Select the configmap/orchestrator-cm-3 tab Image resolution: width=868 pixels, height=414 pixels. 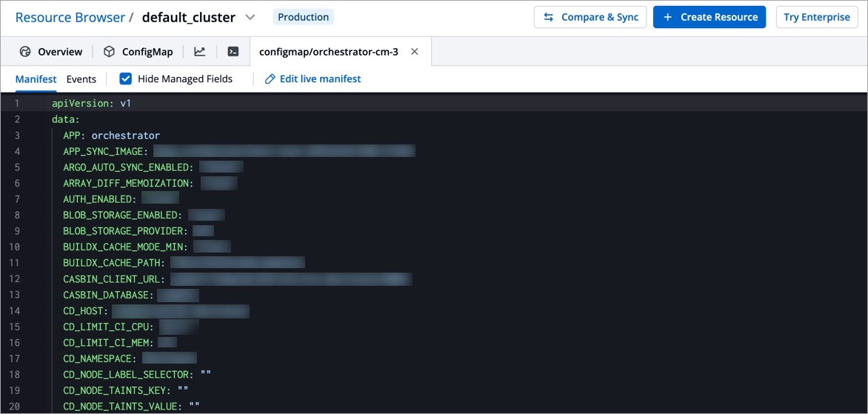pos(328,52)
